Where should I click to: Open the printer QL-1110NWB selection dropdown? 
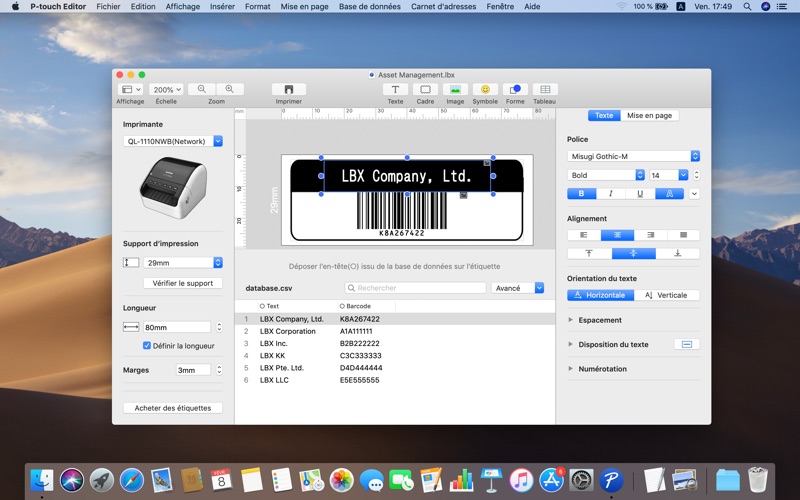tap(218, 141)
